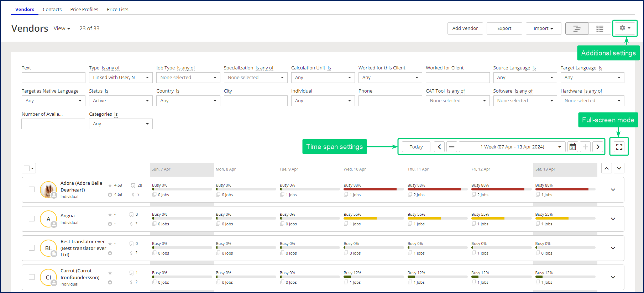The height and width of the screenshot is (293, 644).
Task: Open the Type filter dropdown
Action: (x=121, y=78)
